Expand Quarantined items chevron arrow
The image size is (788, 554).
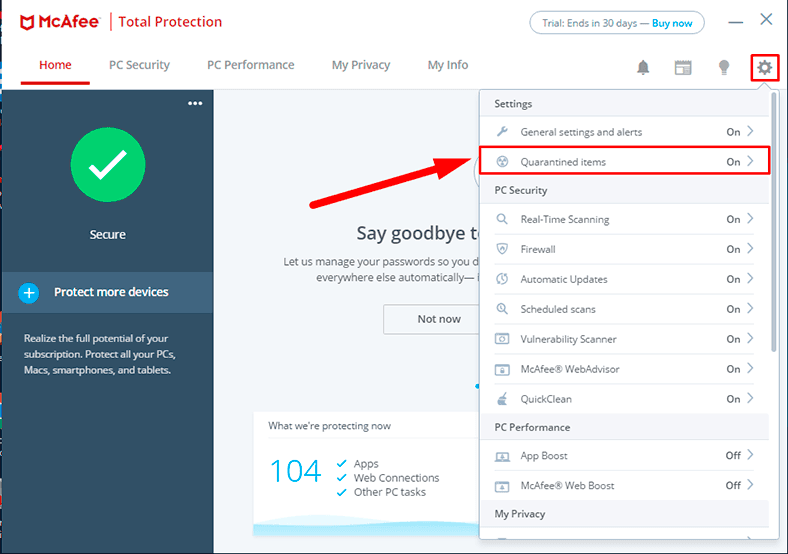751,161
